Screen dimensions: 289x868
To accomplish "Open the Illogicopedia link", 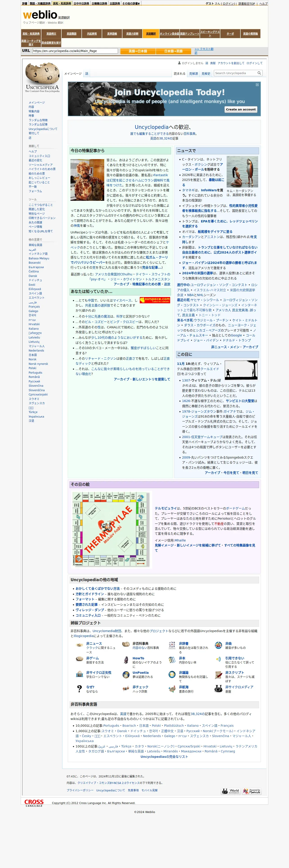I will tap(84, 636).
